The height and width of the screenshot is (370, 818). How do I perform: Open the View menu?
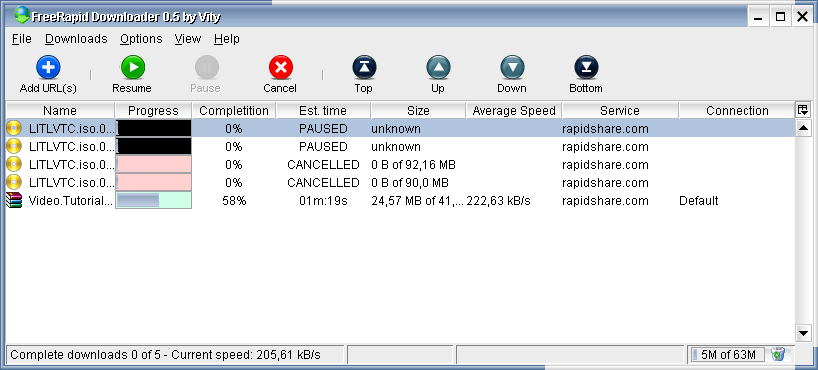188,39
